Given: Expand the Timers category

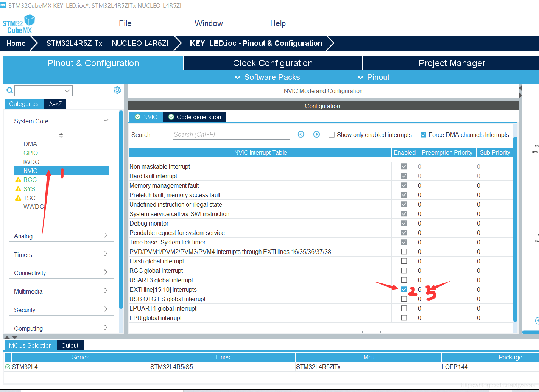Looking at the screenshot, I should [x=106, y=254].
